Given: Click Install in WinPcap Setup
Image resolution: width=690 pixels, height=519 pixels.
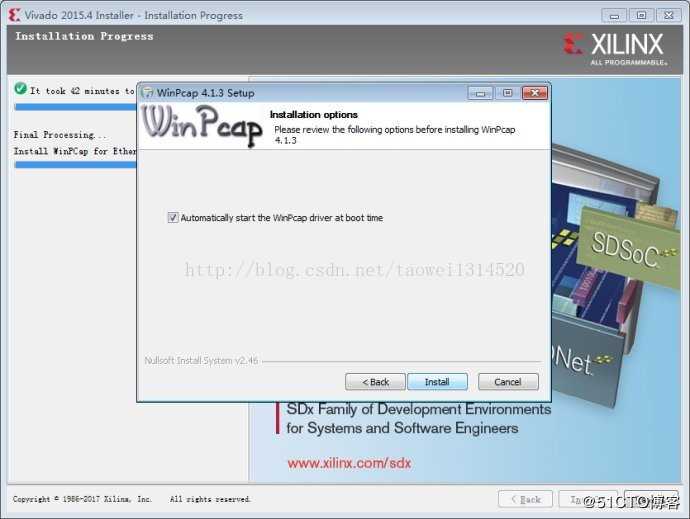Looking at the screenshot, I should click(x=437, y=382).
